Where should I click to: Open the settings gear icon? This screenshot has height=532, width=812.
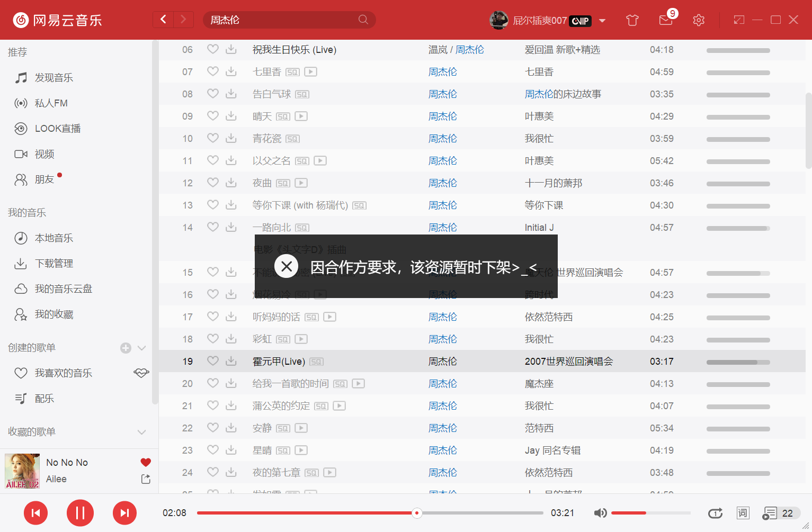point(699,20)
